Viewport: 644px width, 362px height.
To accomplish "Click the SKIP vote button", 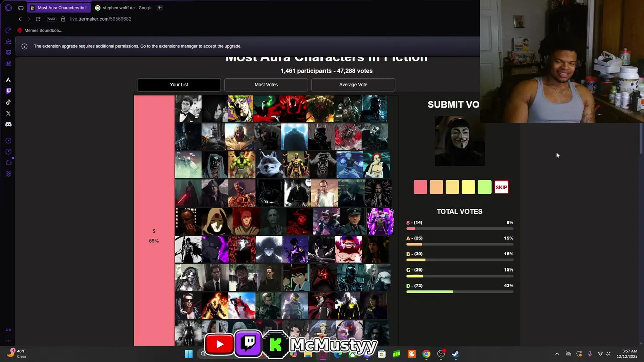I will tap(501, 187).
